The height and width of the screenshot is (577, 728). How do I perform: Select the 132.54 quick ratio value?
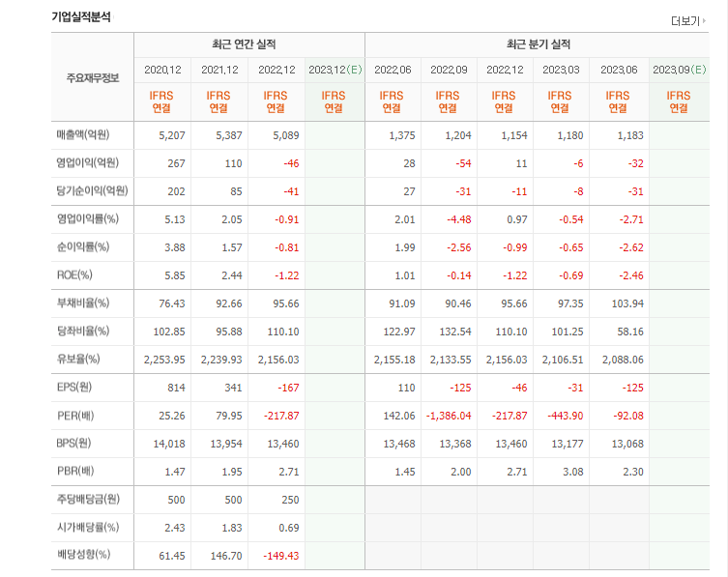tap(455, 332)
